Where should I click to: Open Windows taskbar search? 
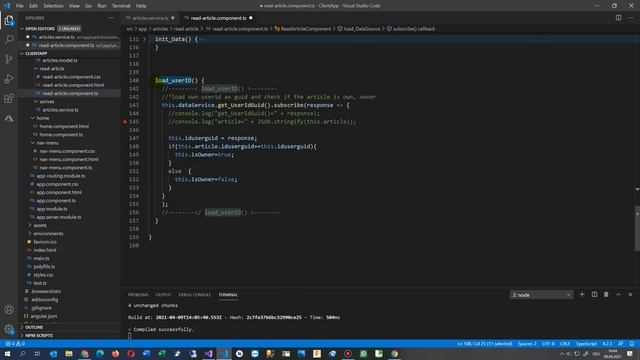point(22,353)
